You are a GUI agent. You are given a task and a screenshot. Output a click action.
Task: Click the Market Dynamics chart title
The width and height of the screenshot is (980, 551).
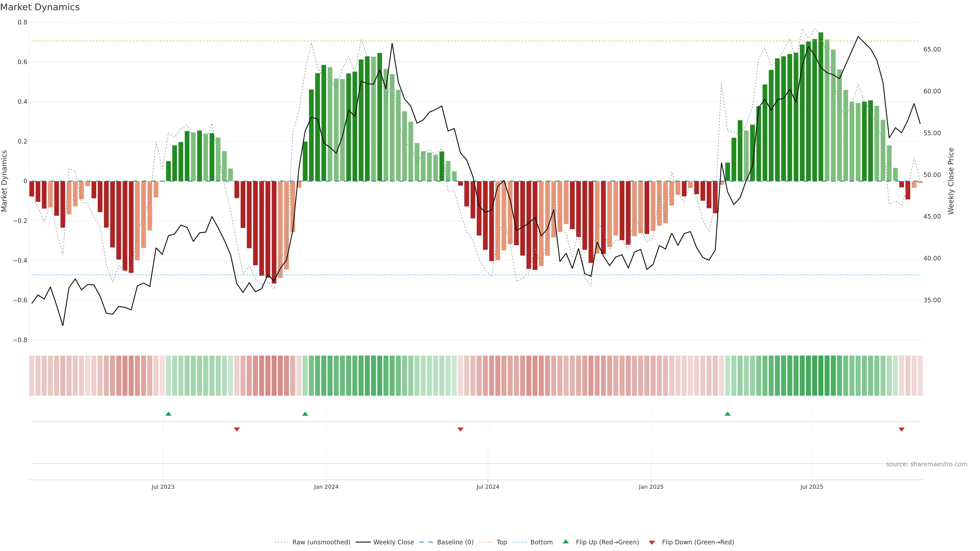coord(40,7)
